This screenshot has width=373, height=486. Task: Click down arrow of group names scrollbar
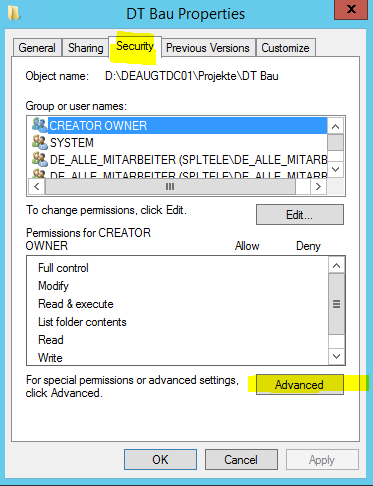pyautogui.click(x=336, y=169)
